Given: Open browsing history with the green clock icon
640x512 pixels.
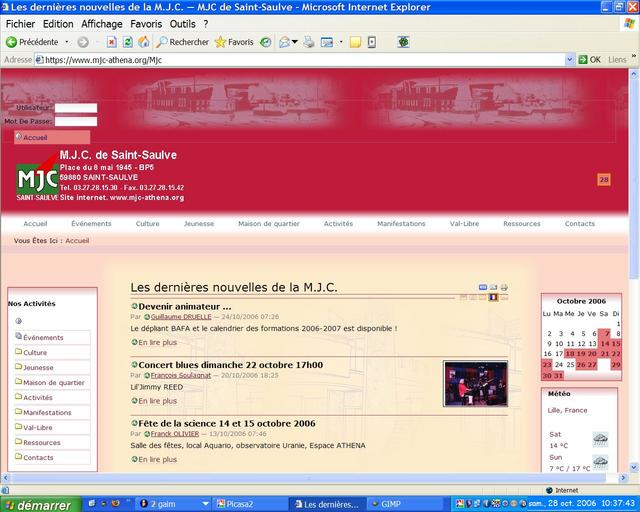Looking at the screenshot, I should tap(266, 42).
